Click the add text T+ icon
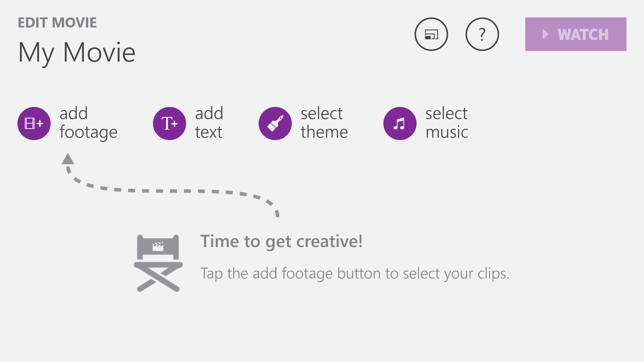This screenshot has width=644, height=362. (169, 123)
